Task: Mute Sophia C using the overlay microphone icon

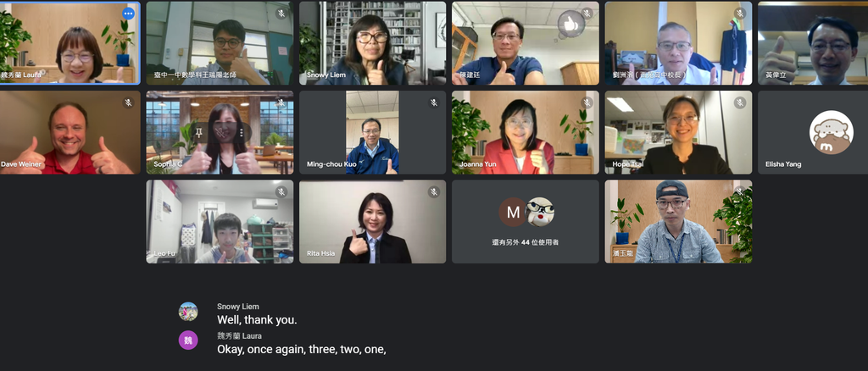Action: [220, 133]
